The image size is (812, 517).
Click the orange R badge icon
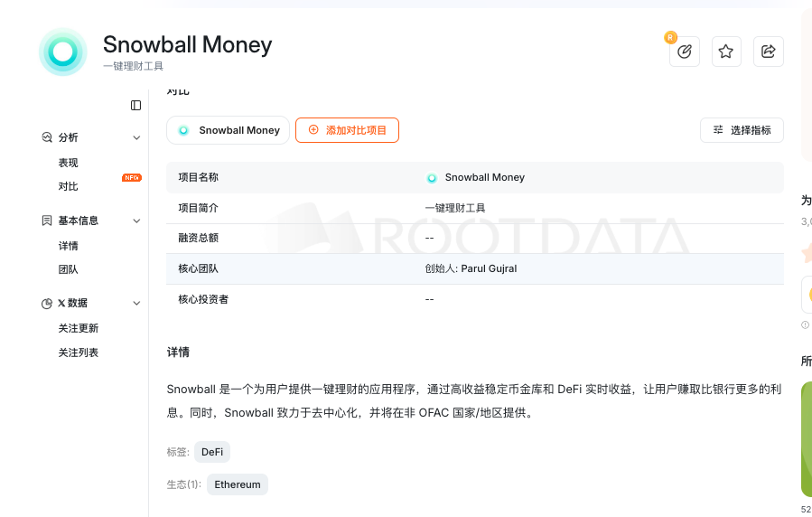click(x=670, y=37)
